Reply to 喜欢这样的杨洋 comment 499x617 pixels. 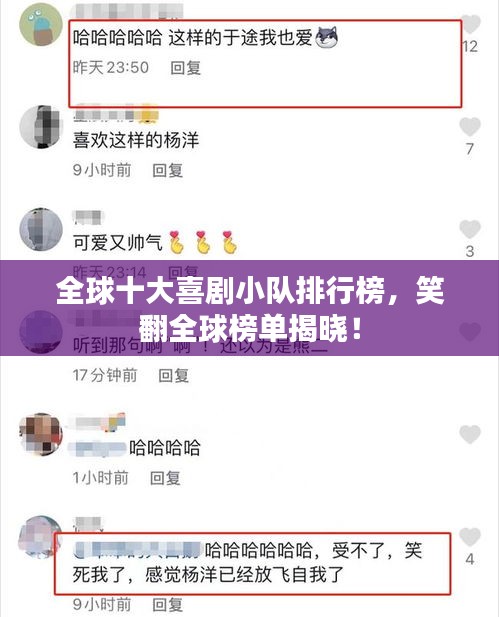[x=168, y=170]
